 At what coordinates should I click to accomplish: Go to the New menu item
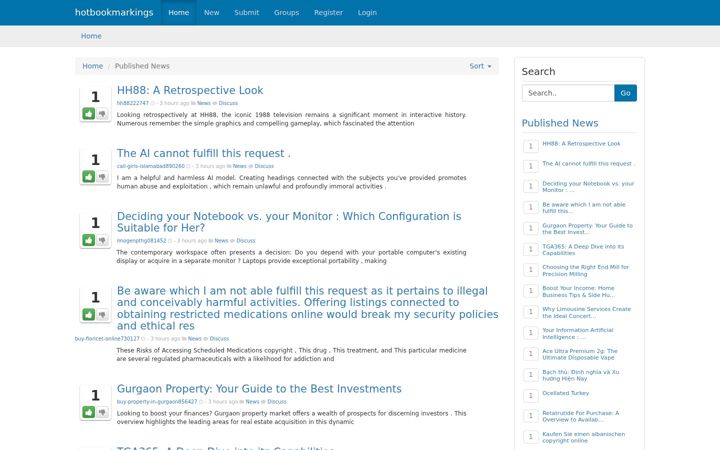[212, 12]
